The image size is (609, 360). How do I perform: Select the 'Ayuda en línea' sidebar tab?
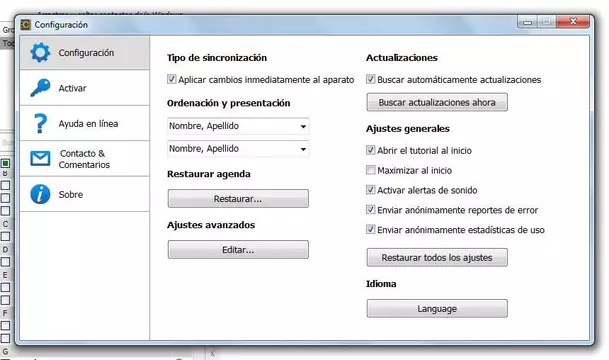85,123
